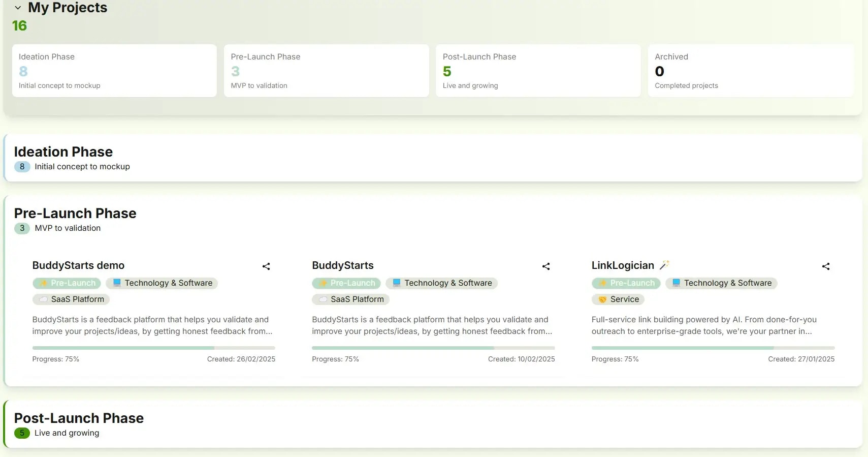Click the BuddyStarts progress bar
The height and width of the screenshot is (457, 868).
point(433,348)
